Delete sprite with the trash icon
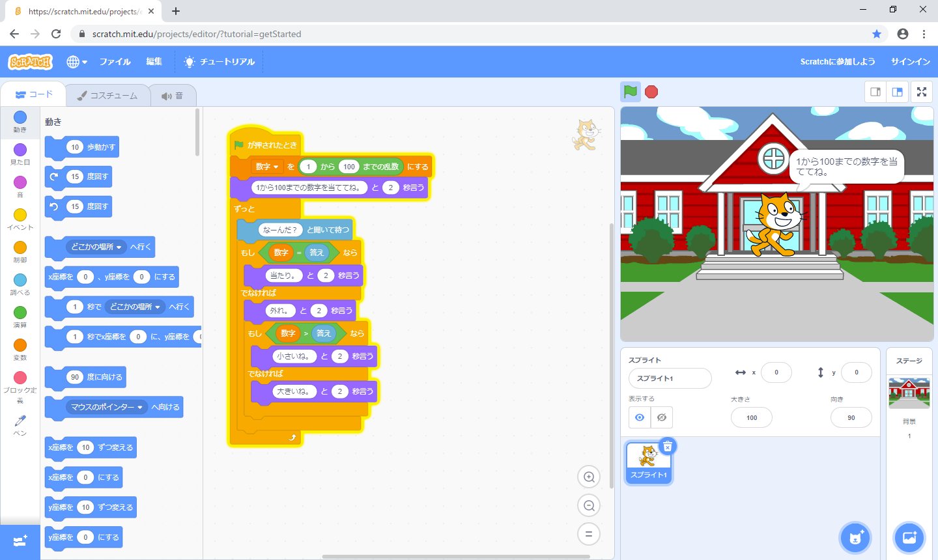Image resolution: width=938 pixels, height=560 pixels. [668, 447]
